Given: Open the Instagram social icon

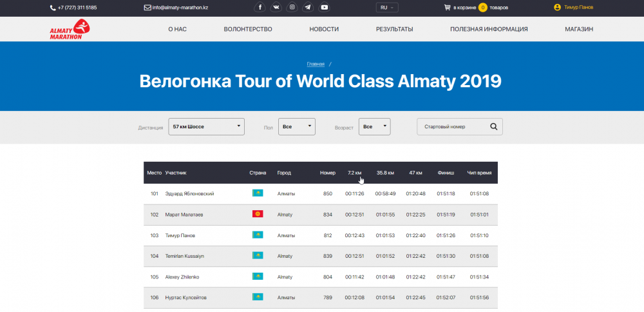Looking at the screenshot, I should tap(292, 8).
